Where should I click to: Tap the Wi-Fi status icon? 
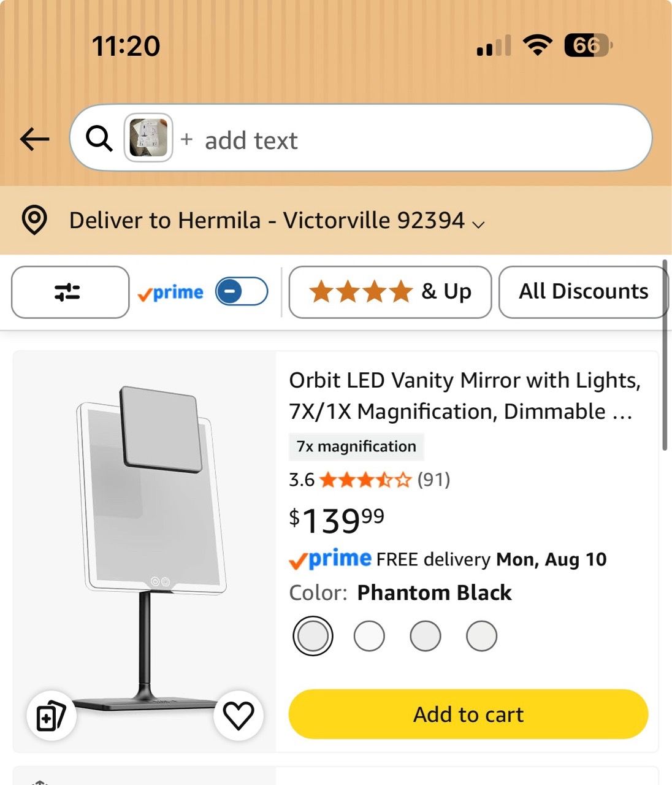point(538,45)
